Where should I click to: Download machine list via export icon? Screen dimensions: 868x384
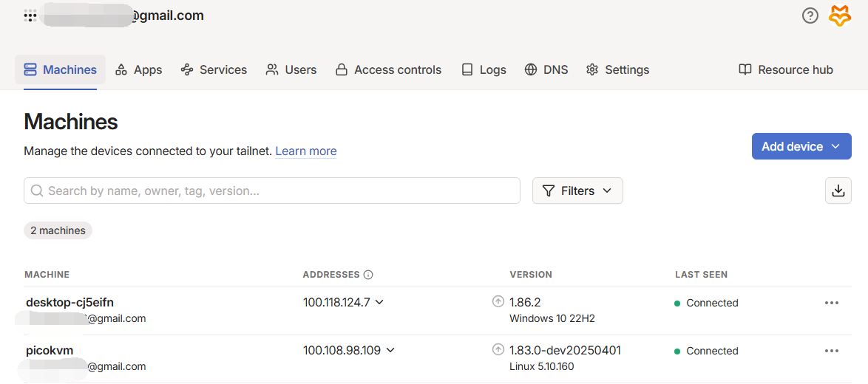click(x=838, y=191)
